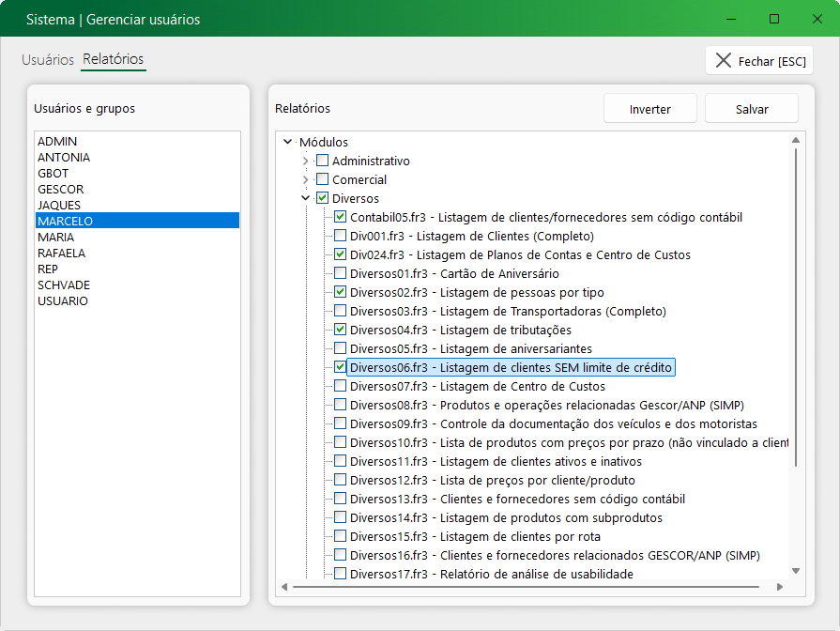Select user ADMIN in the list

point(57,141)
